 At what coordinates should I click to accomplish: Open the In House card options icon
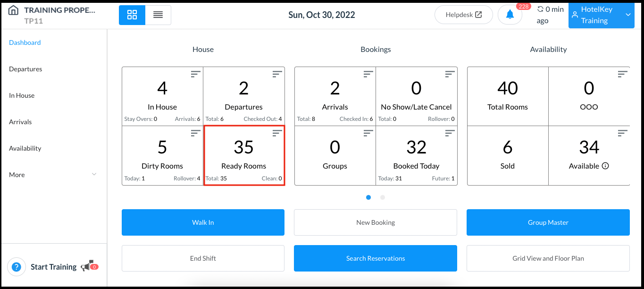pyautogui.click(x=195, y=74)
